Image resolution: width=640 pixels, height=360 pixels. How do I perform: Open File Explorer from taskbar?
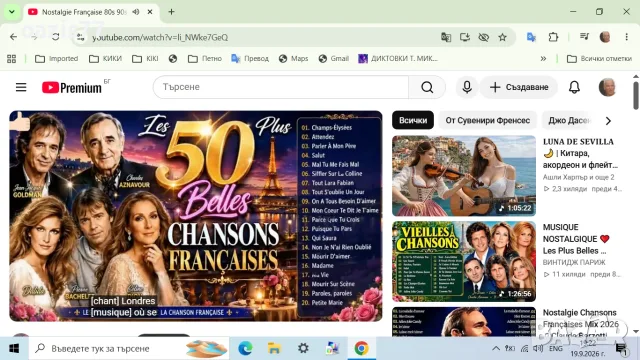tap(274, 348)
